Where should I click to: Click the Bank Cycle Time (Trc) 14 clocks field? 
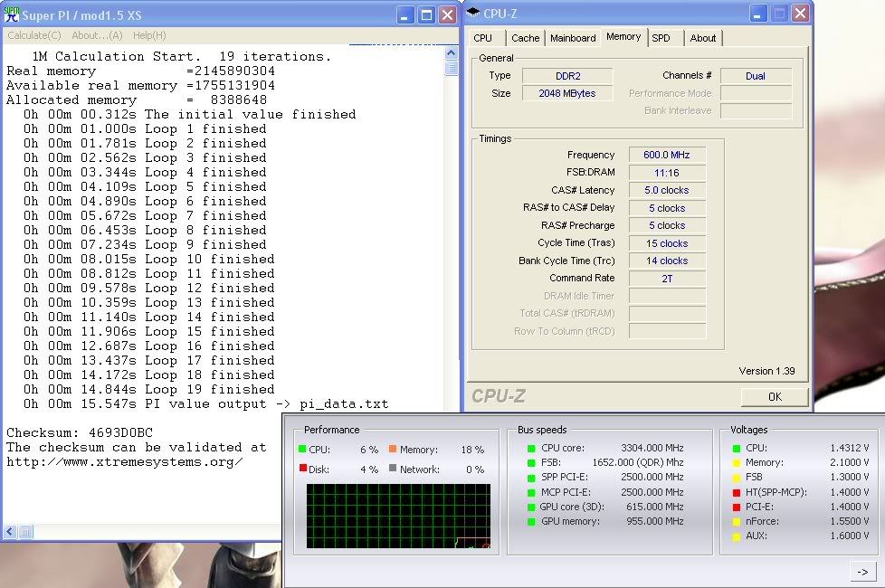tap(667, 261)
